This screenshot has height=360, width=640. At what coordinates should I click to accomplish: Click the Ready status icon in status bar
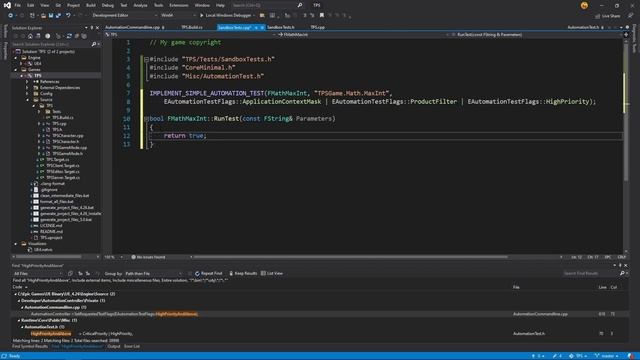[x=4, y=356]
